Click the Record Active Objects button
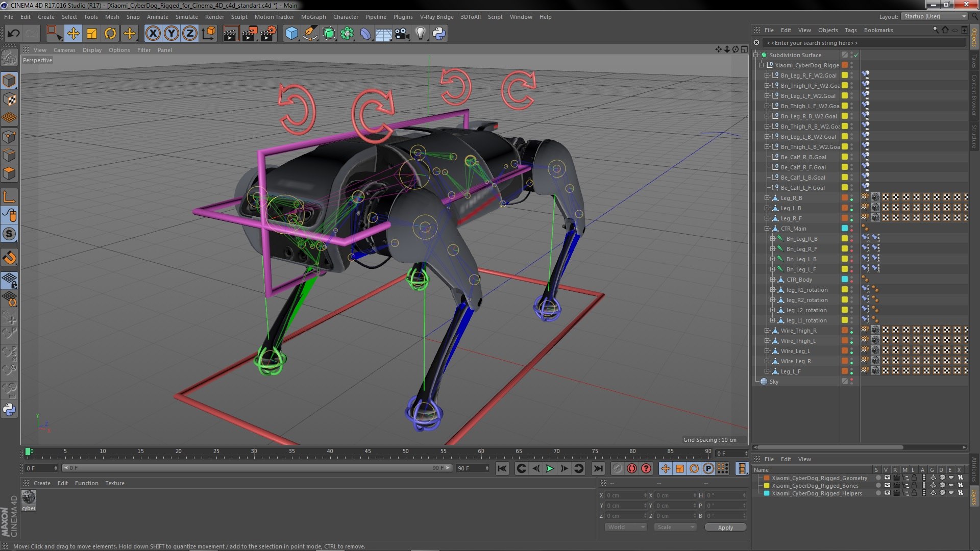This screenshot has height=551, width=980. click(617, 468)
